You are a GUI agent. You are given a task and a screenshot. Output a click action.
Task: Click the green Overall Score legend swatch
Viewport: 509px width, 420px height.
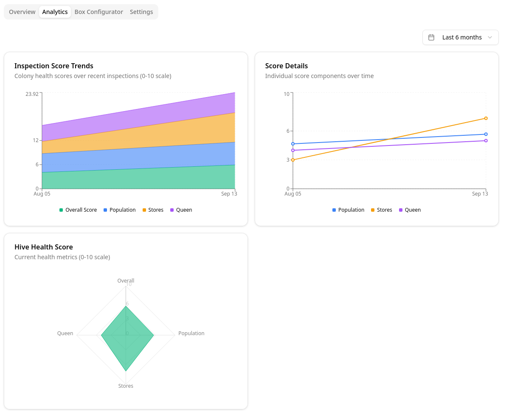coord(60,210)
